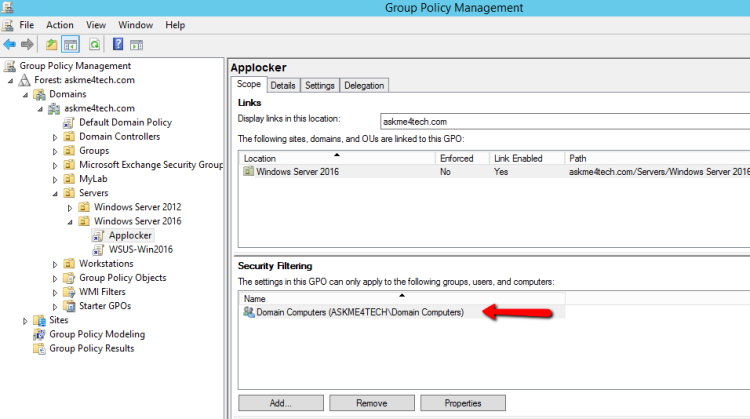Image resolution: width=750 pixels, height=419 pixels.
Task: Click the Remove button
Action: click(x=371, y=403)
